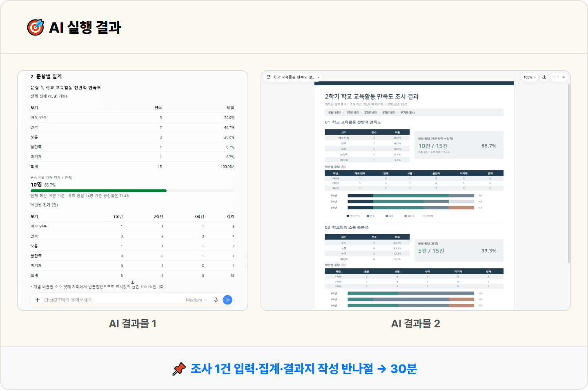Viewport: 588px width, 391px height.
Task: Open the 학교 교육활동 만족도 file dropdown
Action: tap(293, 77)
